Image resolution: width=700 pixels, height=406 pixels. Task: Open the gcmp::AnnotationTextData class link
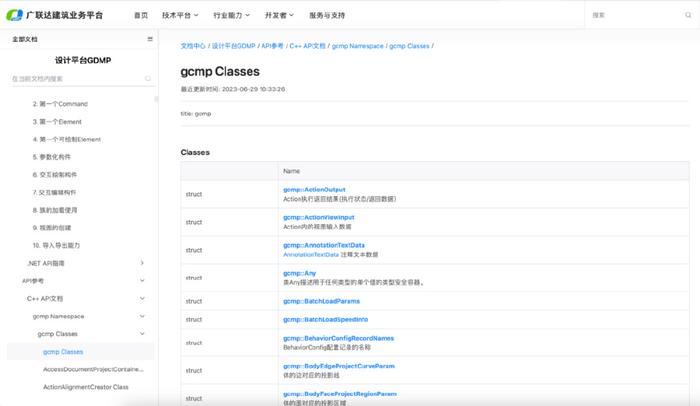324,245
